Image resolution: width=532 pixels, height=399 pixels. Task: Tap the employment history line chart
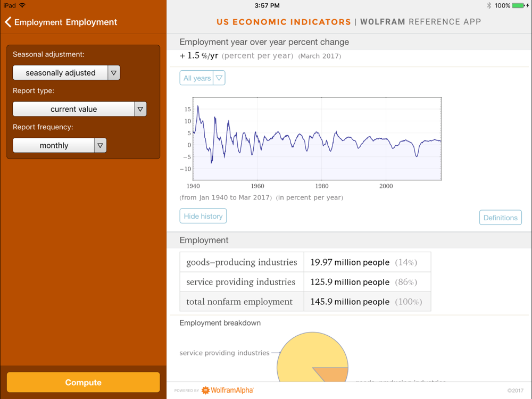tap(317, 138)
